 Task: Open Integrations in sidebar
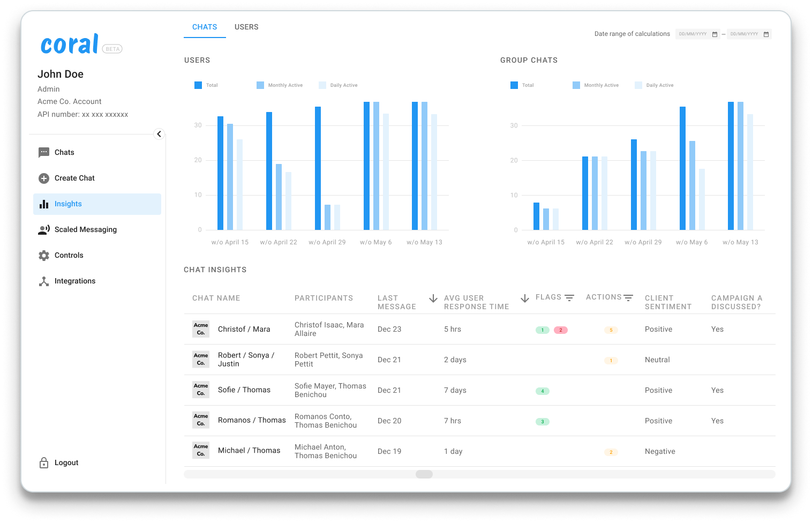click(x=97, y=281)
